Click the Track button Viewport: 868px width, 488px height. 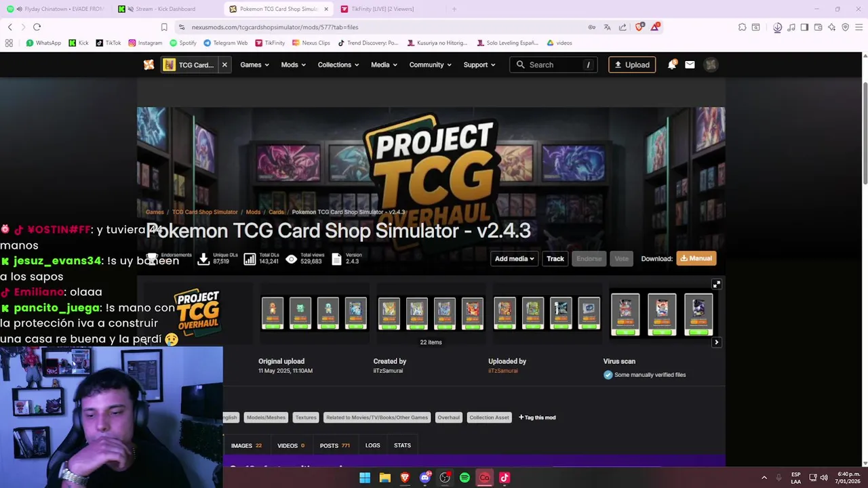pos(555,258)
